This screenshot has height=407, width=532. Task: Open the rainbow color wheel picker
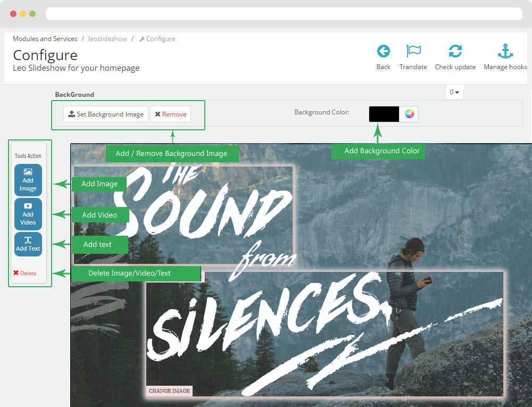pos(409,114)
